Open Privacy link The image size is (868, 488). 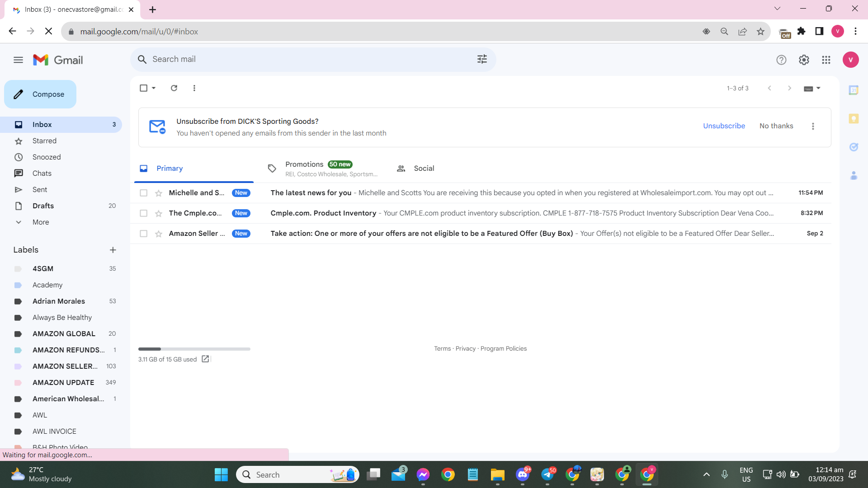(465, 348)
